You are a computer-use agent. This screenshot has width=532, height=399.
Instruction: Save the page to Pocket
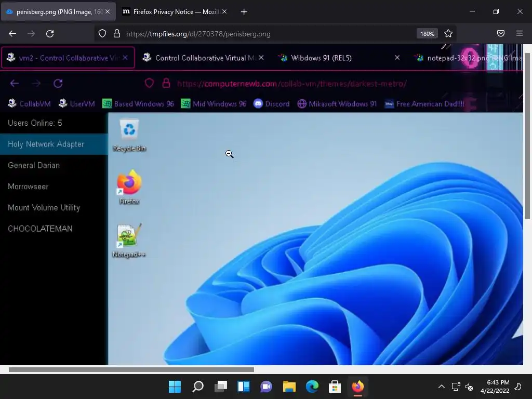[500, 33]
